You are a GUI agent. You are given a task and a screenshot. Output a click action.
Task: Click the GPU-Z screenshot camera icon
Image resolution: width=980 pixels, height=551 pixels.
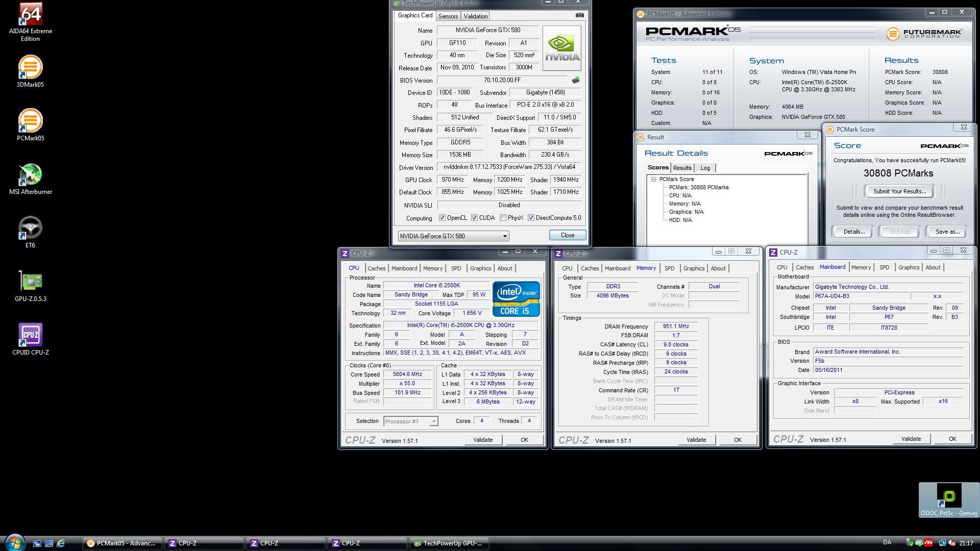pyautogui.click(x=579, y=15)
